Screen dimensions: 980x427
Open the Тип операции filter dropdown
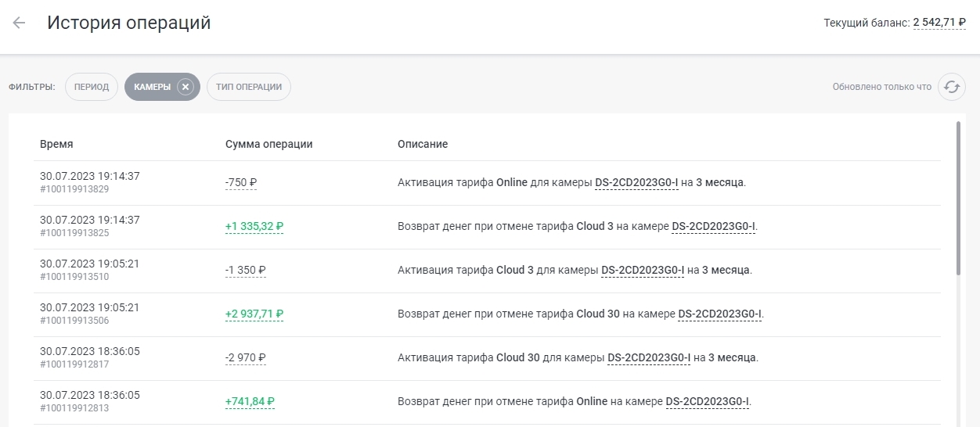coord(249,87)
